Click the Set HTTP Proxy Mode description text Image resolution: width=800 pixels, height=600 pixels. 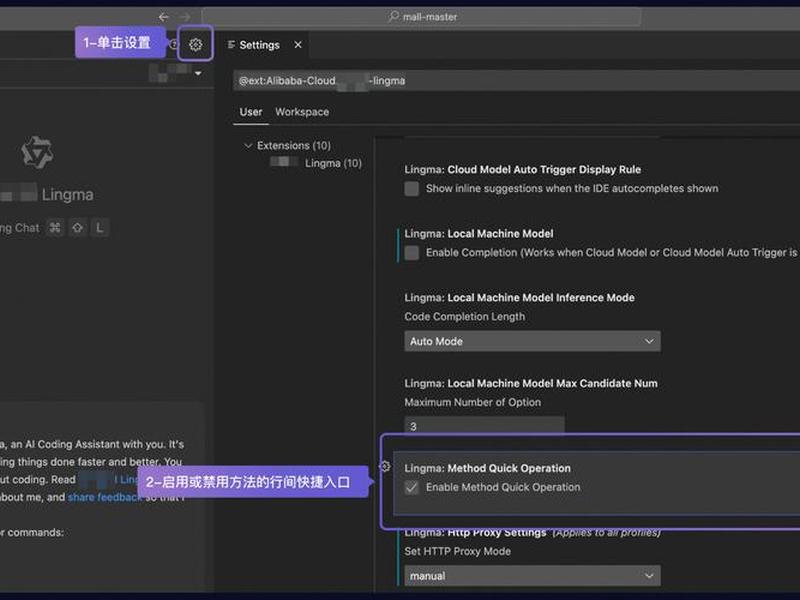coord(457,552)
